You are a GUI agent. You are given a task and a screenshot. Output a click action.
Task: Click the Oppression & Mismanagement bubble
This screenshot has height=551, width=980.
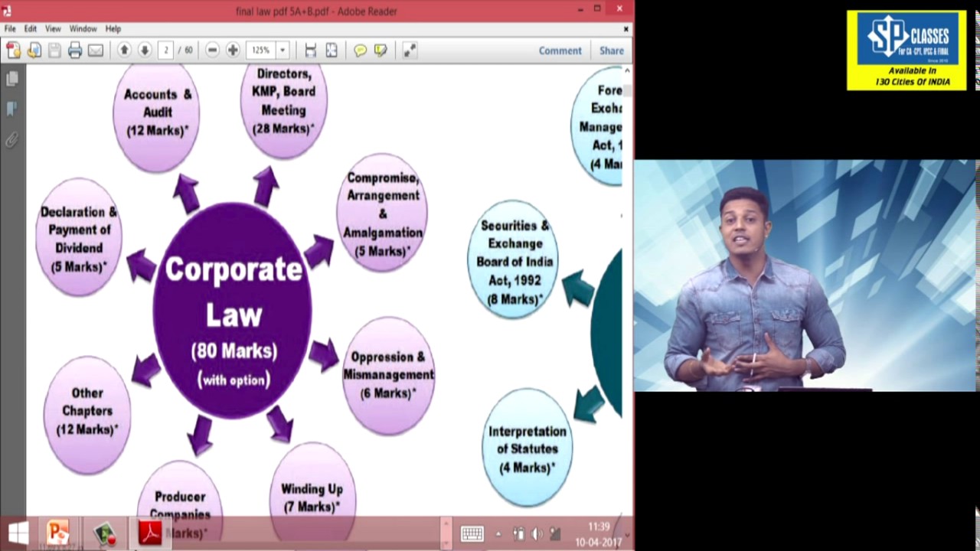tap(388, 375)
